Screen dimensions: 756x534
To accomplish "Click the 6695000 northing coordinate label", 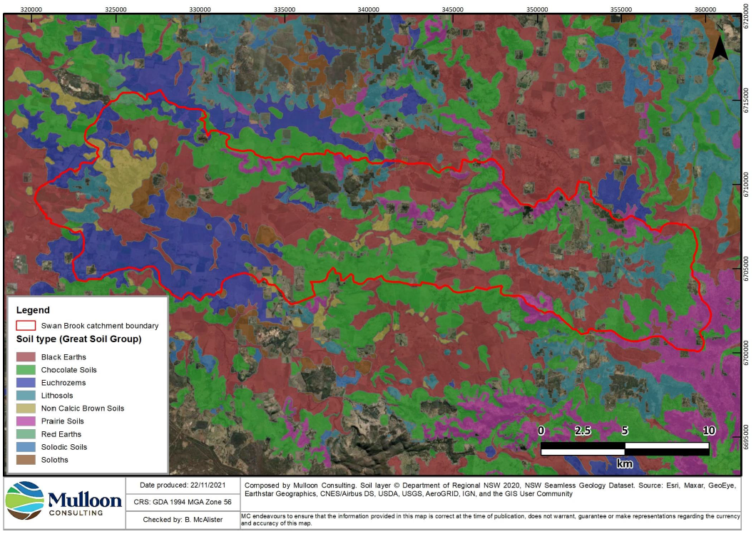I will [x=747, y=437].
